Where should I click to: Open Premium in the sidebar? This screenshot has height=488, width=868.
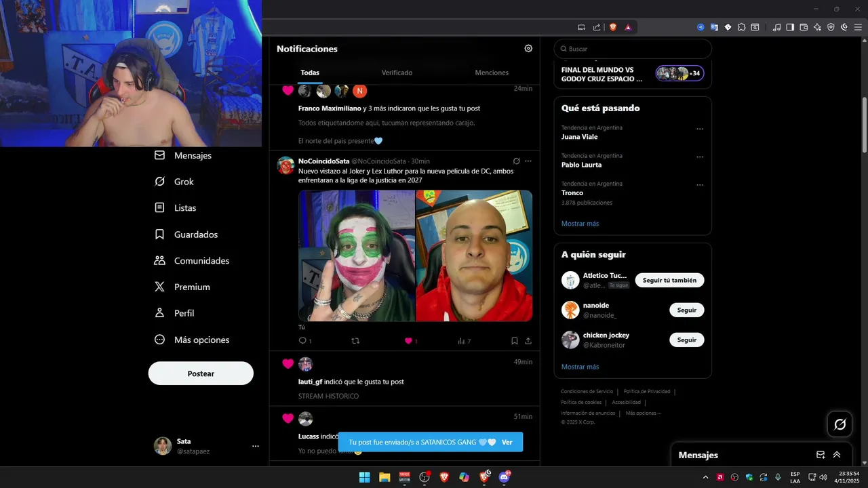pos(182,287)
